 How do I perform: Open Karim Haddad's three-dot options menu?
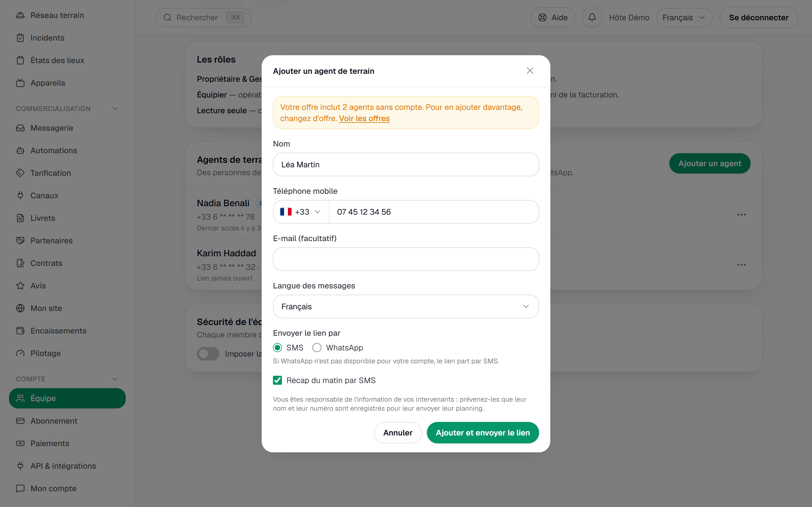click(x=741, y=265)
